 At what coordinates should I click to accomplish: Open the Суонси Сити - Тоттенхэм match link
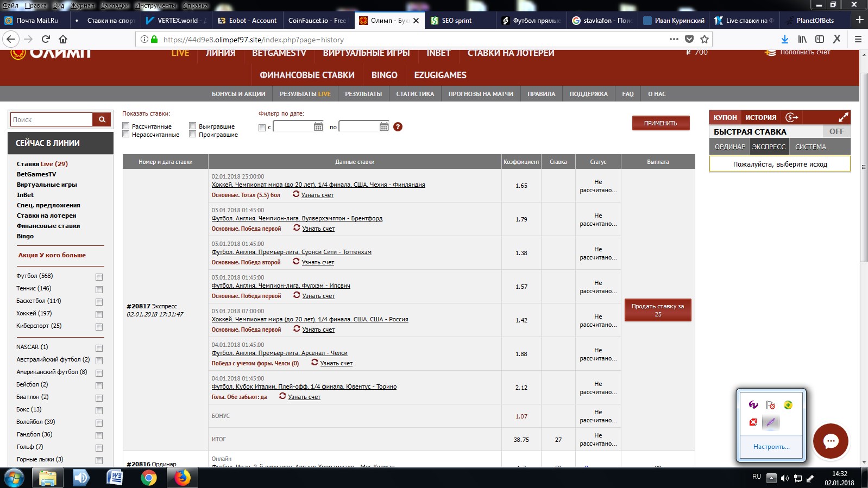tap(292, 252)
